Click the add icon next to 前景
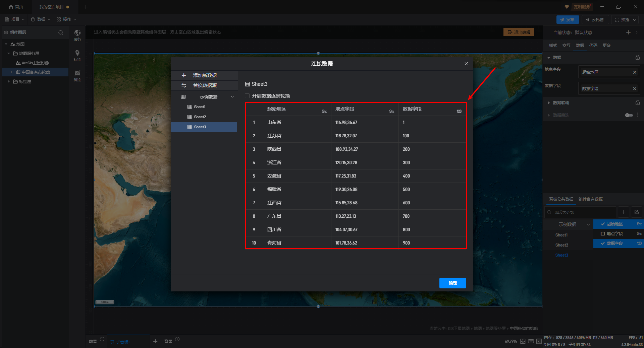The width and height of the screenshot is (644, 348). click(x=102, y=339)
